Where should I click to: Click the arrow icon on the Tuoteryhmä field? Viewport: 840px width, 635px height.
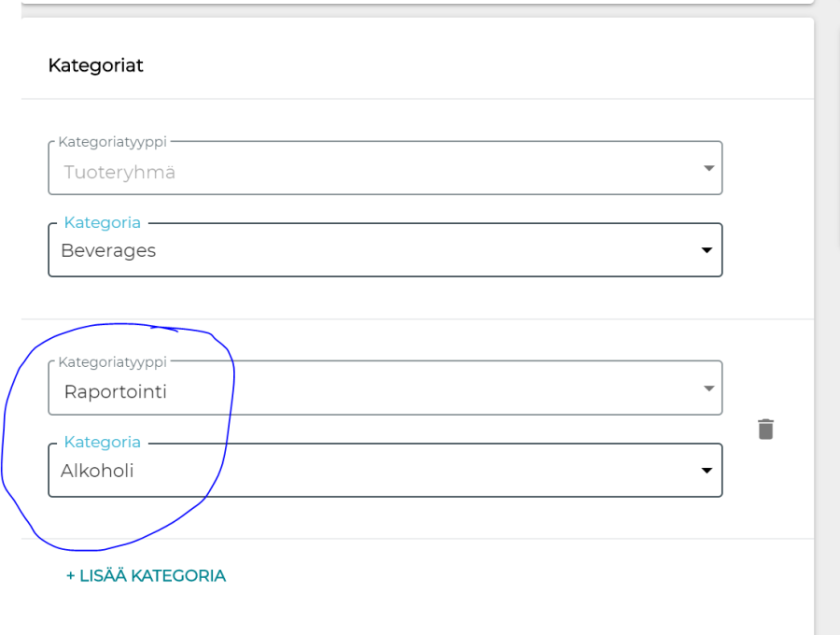tap(708, 168)
